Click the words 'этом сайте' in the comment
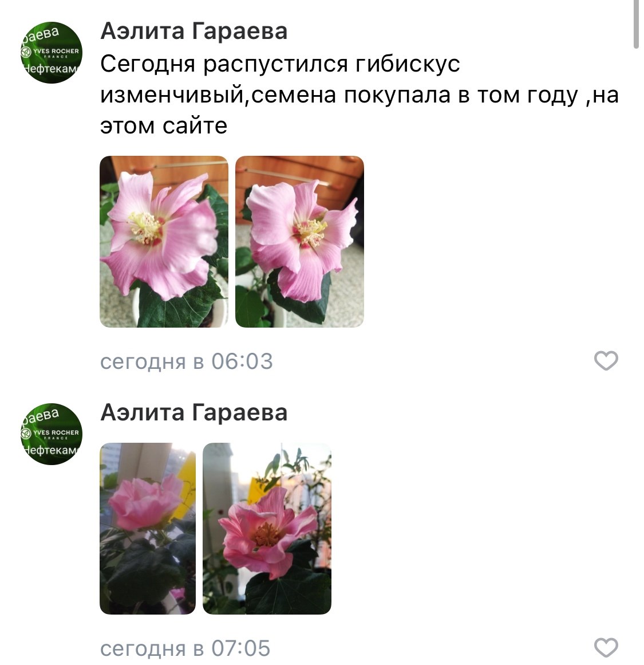 coord(164,125)
